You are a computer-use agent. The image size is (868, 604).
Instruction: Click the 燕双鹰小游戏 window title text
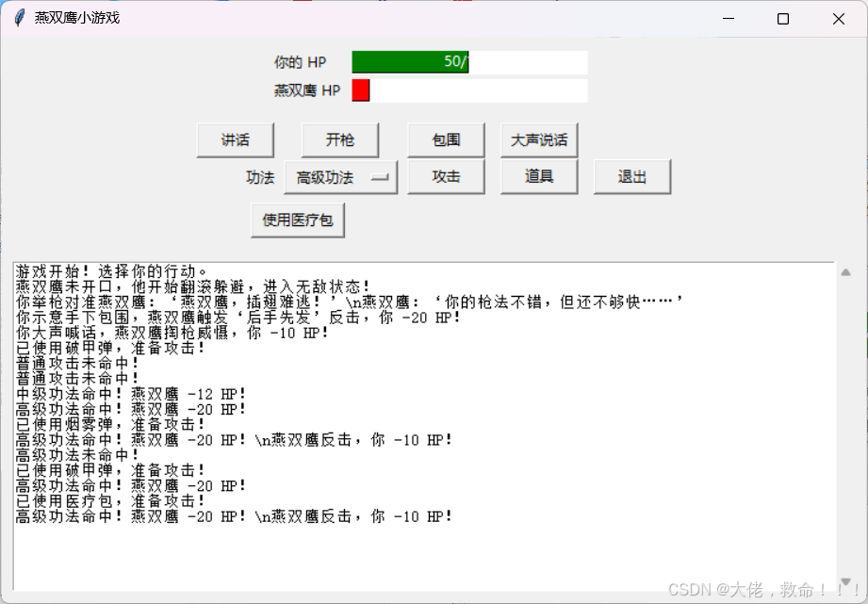77,18
